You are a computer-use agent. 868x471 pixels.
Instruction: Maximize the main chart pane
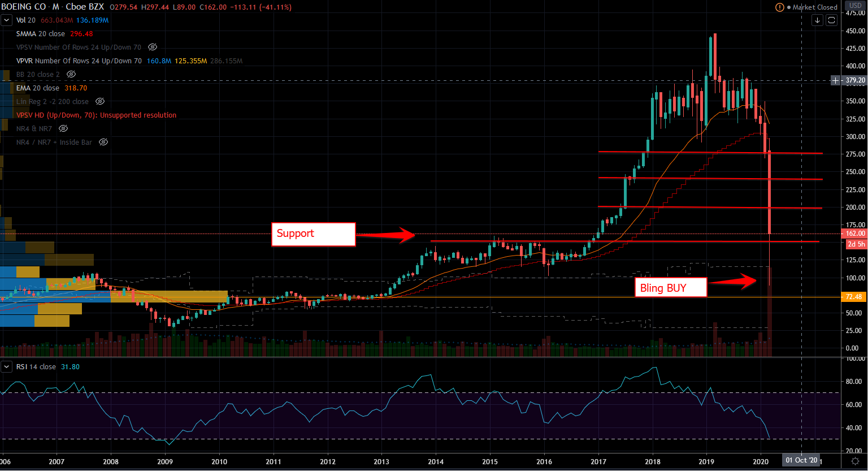pyautogui.click(x=831, y=20)
